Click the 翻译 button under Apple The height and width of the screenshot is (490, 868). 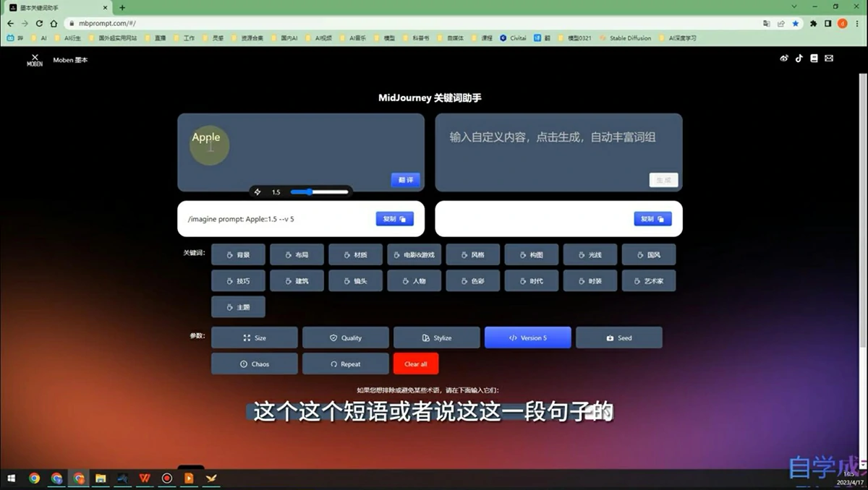pyautogui.click(x=405, y=180)
